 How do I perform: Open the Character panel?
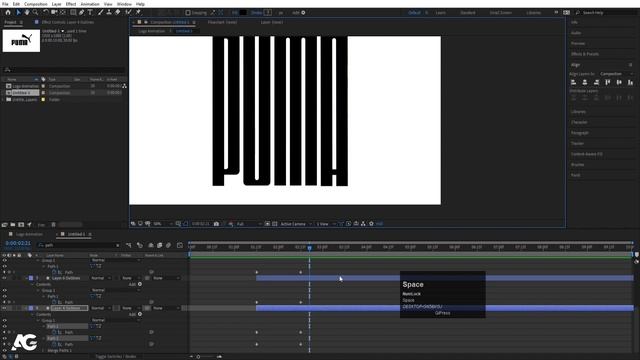coord(579,122)
